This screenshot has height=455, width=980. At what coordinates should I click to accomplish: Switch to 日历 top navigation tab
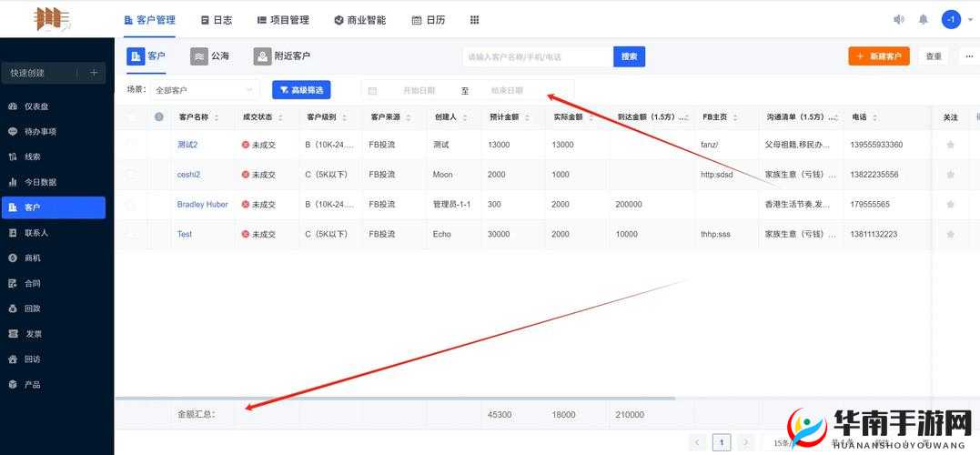[429, 20]
